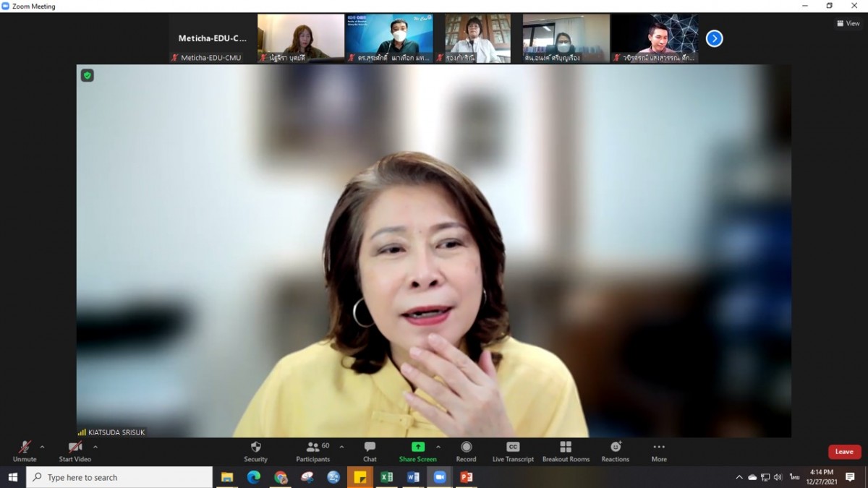868x488 pixels.
Task: Click the KIATSUDA SRISUK name label
Action: point(116,432)
